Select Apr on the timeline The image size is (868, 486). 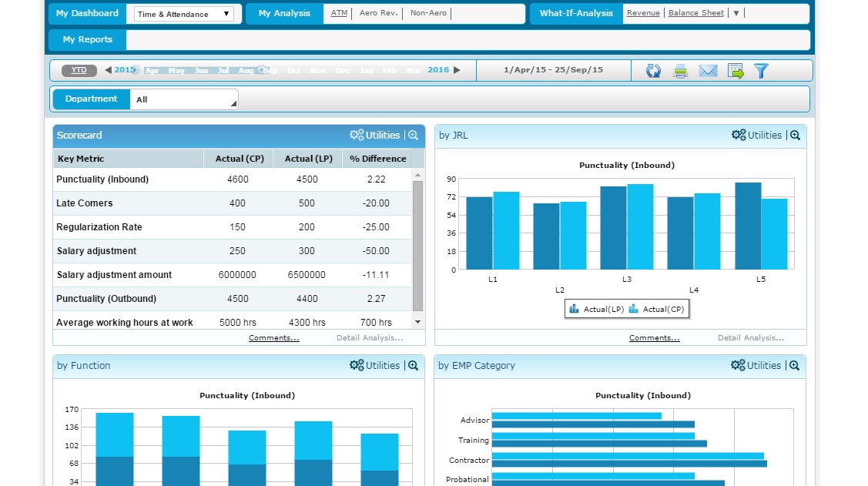[152, 71]
